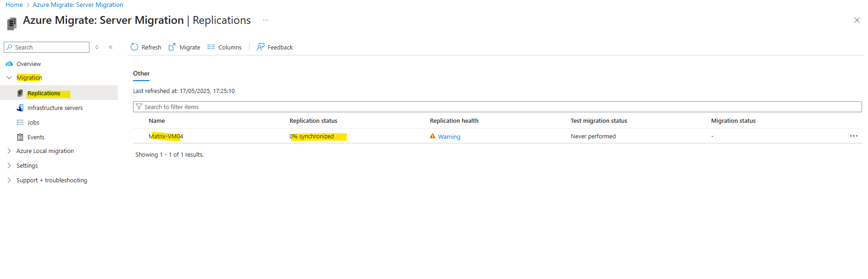The image size is (868, 279).
Task: Click the sidebar expand/collapse sort icon
Action: click(x=97, y=47)
